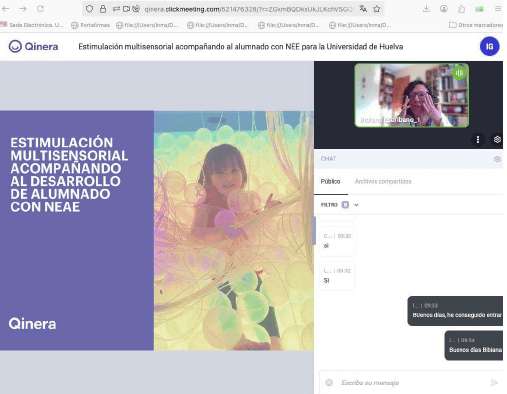This screenshot has width=507, height=394.
Task: Click the padlock site security icon
Action: pos(103,9)
